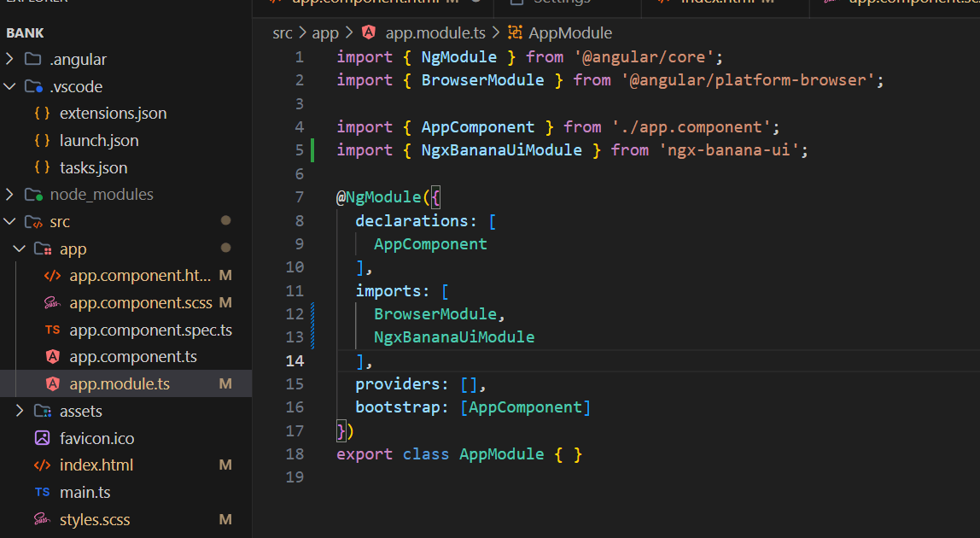Select app.module.ts in the file tree
This screenshot has height=538, width=980.
[120, 383]
